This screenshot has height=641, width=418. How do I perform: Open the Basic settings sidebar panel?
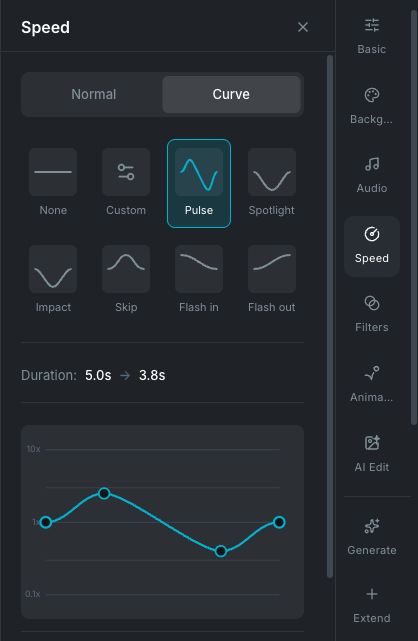coord(372,37)
